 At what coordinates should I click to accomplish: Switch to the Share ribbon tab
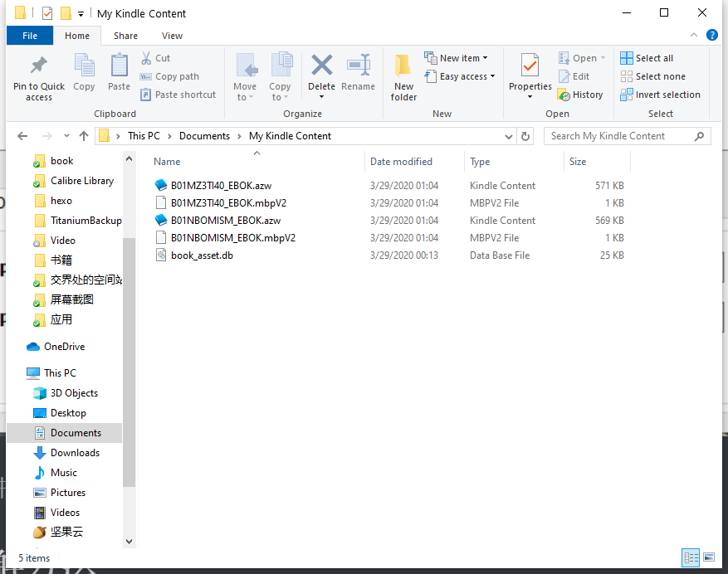pos(125,36)
